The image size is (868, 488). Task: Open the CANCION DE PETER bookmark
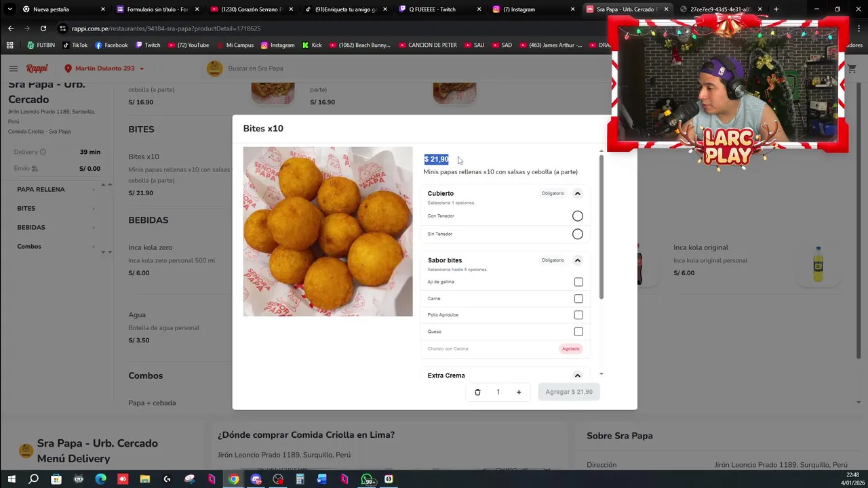pos(427,45)
